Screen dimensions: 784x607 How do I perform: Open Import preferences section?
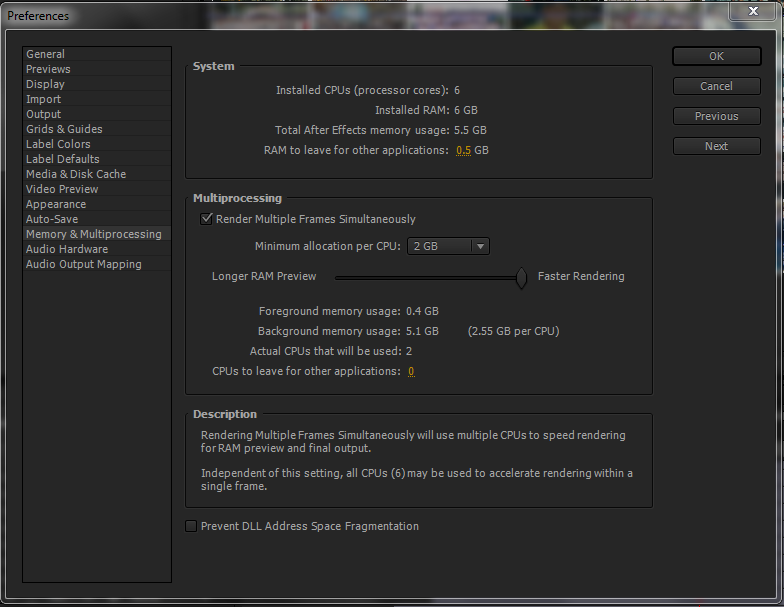pos(97,99)
